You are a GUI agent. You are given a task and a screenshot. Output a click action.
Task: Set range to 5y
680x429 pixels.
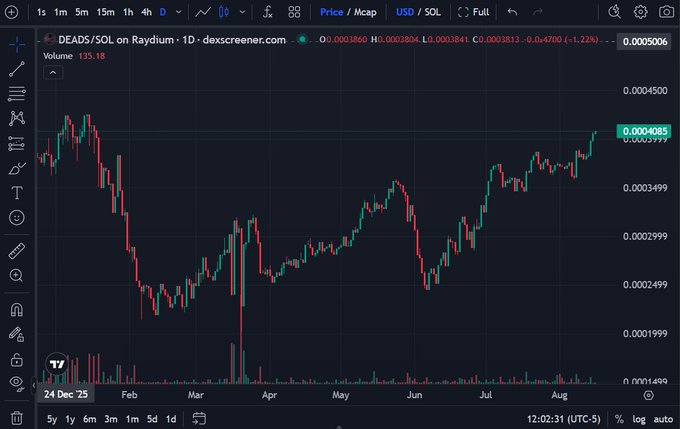point(52,419)
